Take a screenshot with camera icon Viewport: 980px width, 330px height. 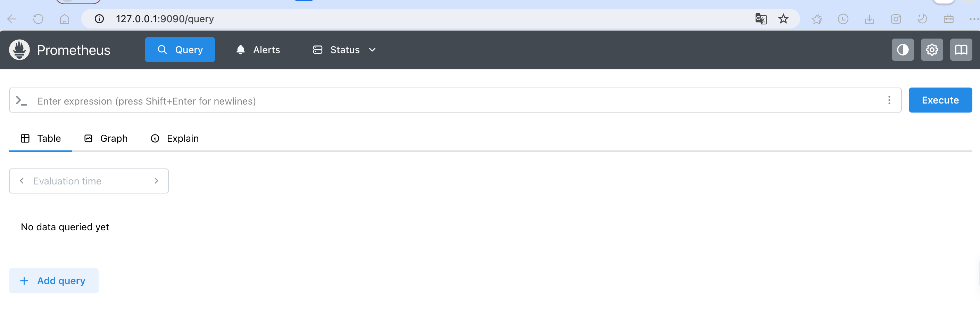(x=896, y=19)
